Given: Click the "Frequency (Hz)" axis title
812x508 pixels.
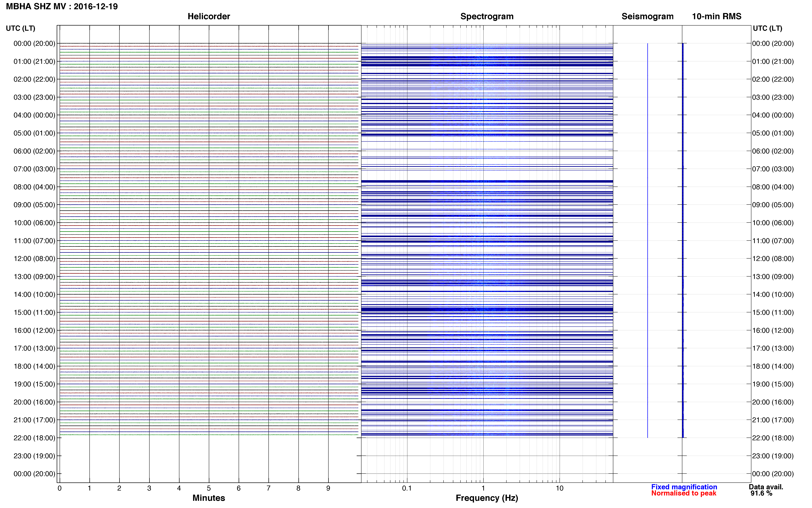Looking at the screenshot, I should [x=487, y=498].
